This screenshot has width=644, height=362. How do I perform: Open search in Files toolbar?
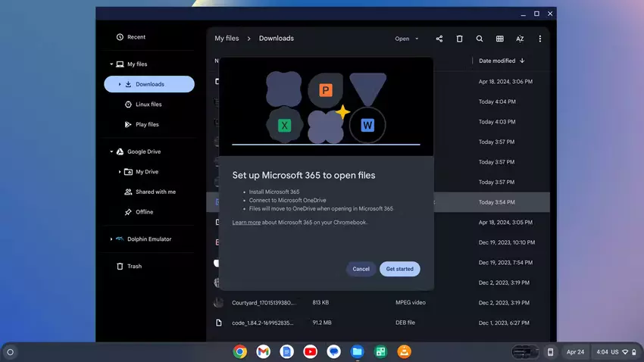[x=480, y=39]
